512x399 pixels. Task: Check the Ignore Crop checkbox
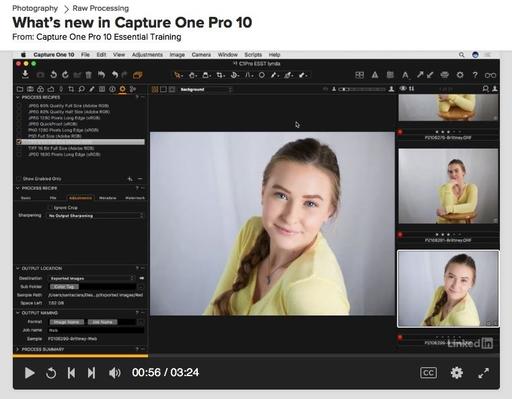[50, 208]
